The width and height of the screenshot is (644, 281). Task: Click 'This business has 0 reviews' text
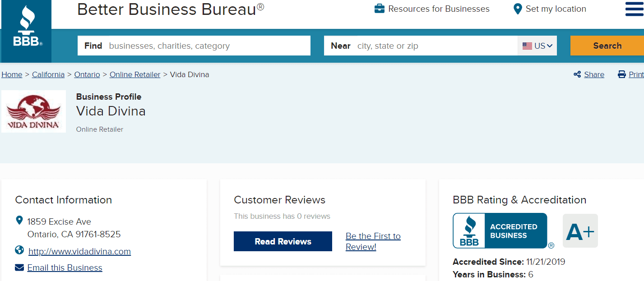click(x=282, y=216)
